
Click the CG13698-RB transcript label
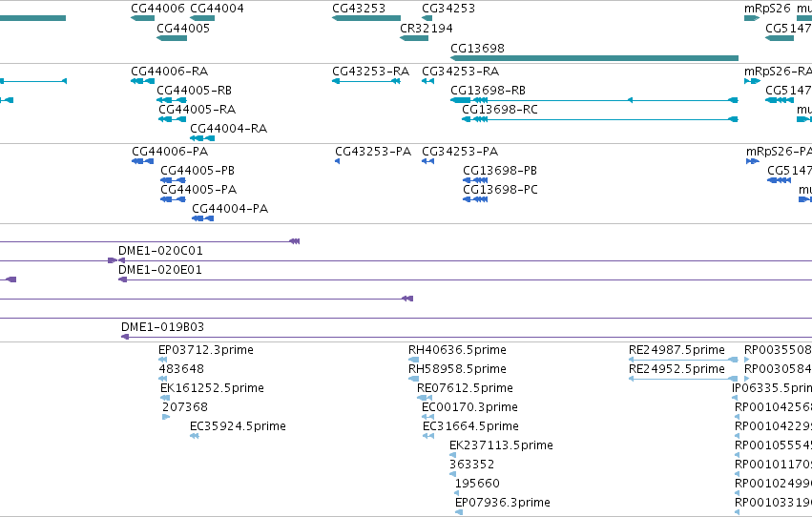pyautogui.click(x=488, y=90)
